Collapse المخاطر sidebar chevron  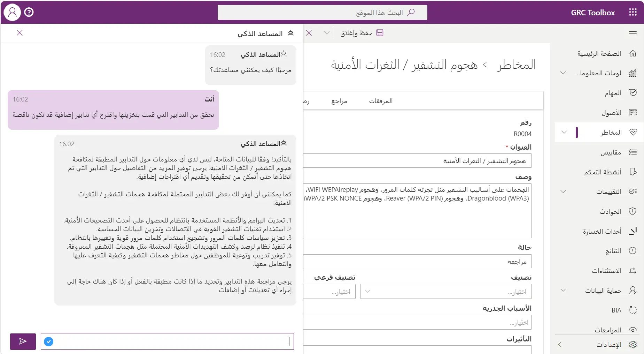pos(564,133)
